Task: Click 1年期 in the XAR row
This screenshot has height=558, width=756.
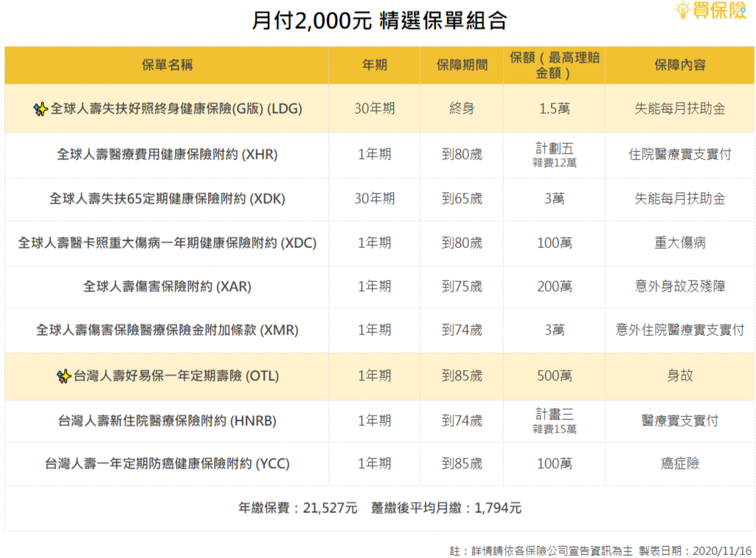Action: tap(375, 286)
